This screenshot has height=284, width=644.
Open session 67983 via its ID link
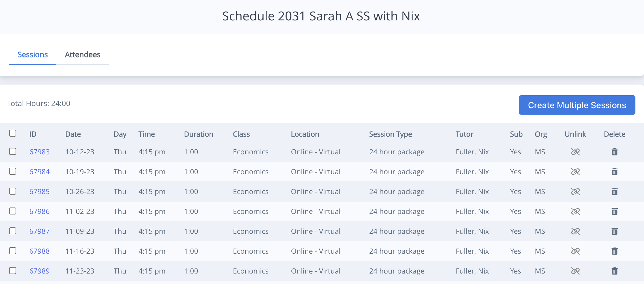[39, 152]
